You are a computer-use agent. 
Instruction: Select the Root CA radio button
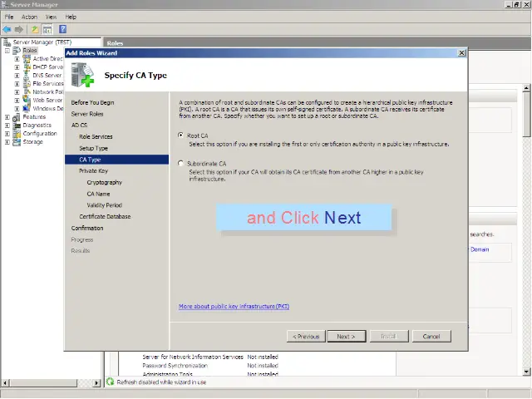[x=182, y=135]
